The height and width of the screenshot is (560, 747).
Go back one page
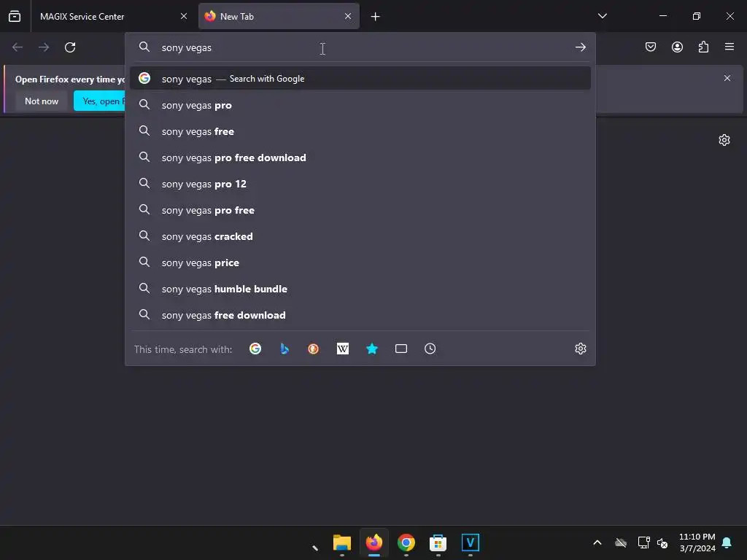pos(18,47)
